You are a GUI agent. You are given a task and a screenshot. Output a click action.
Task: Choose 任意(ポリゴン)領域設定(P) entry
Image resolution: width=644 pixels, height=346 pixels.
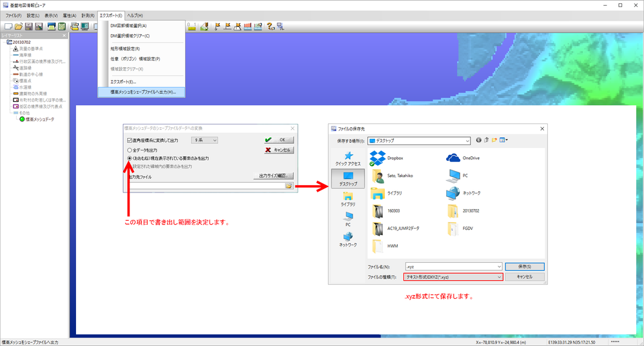point(141,59)
